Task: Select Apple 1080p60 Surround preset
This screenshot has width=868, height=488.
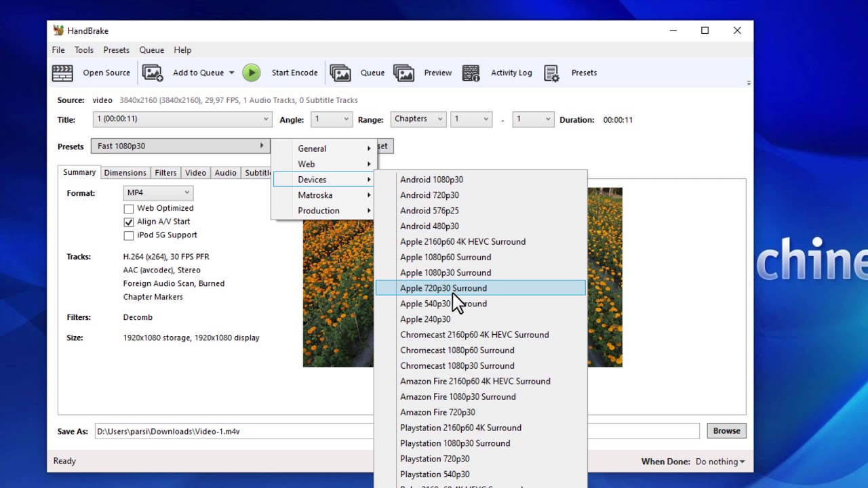Action: pos(480,258)
